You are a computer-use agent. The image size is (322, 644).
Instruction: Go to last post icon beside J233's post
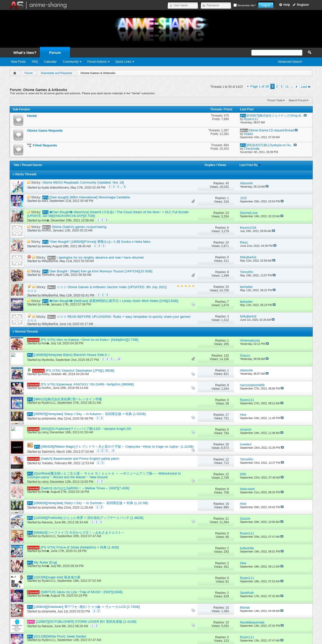click(282, 201)
